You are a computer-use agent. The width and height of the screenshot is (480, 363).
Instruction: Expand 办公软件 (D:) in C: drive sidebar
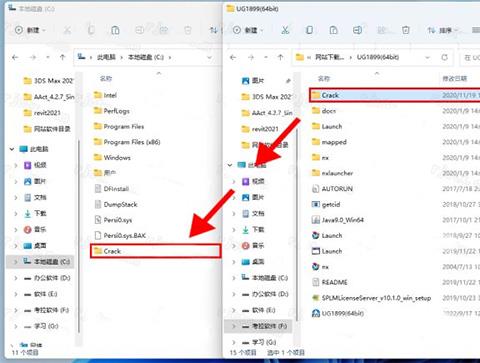tap(16, 278)
